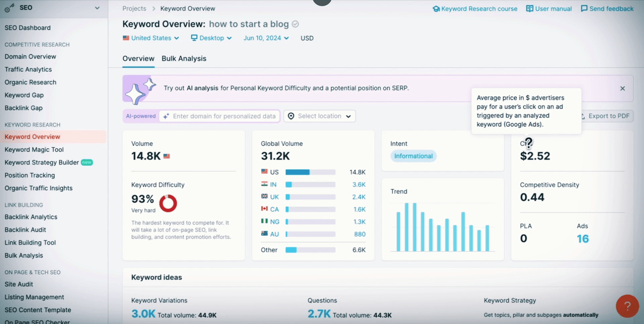Open Keyword Magic Tool
The width and height of the screenshot is (644, 324).
point(34,150)
